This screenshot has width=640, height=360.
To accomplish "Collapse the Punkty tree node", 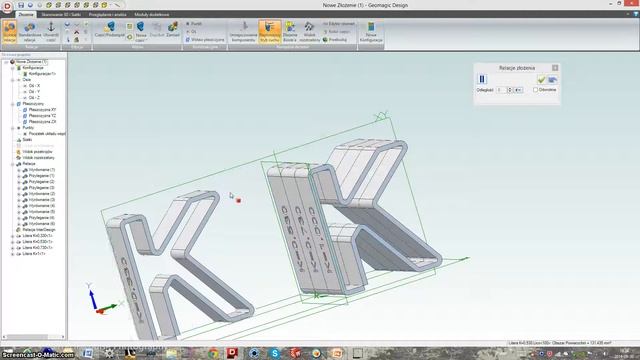I will (x=13, y=128).
